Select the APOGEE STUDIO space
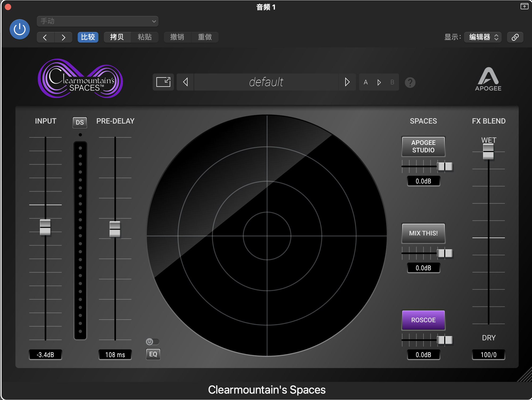The height and width of the screenshot is (400, 532). 423,146
